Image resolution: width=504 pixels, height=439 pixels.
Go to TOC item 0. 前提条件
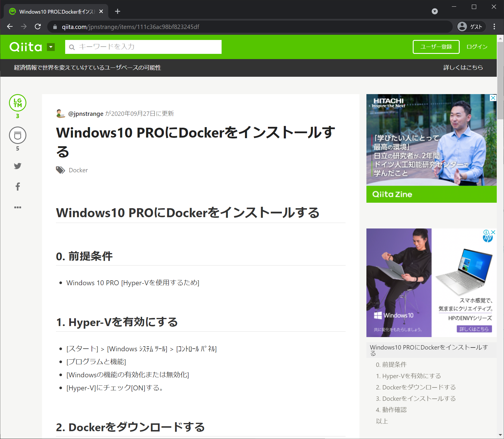tap(391, 365)
